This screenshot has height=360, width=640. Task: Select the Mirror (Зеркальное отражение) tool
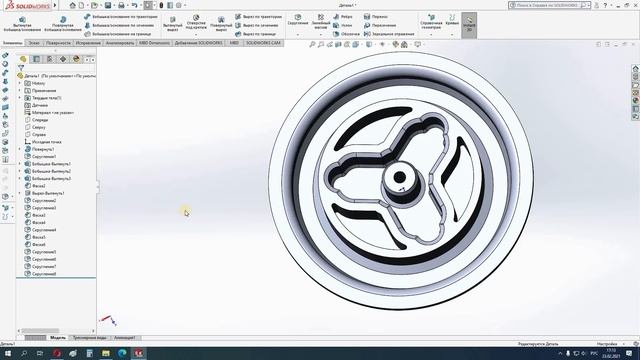pos(389,34)
